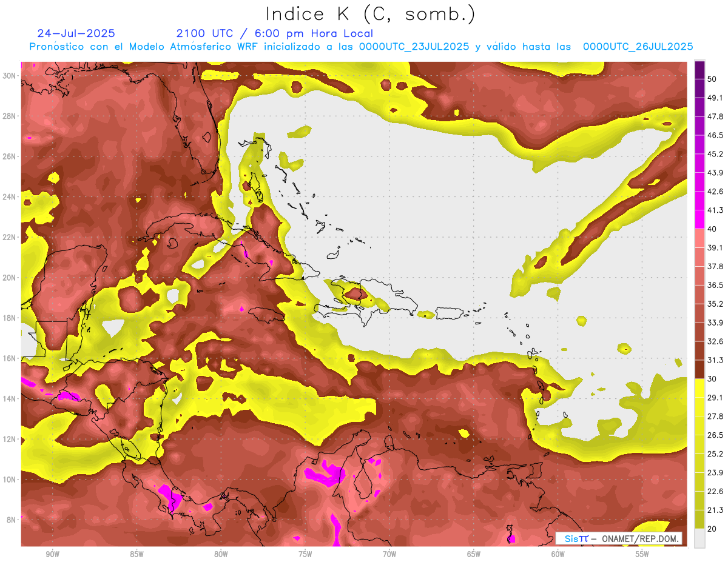Click the 75W longitude label
Screen dimensions: 728x562
click(305, 554)
